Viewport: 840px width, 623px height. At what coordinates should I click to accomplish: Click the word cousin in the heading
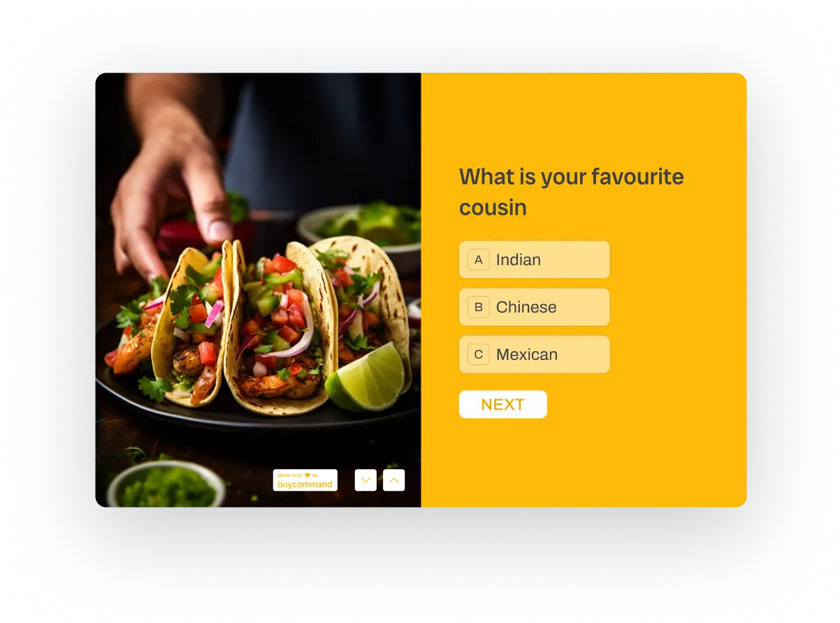[x=493, y=208]
